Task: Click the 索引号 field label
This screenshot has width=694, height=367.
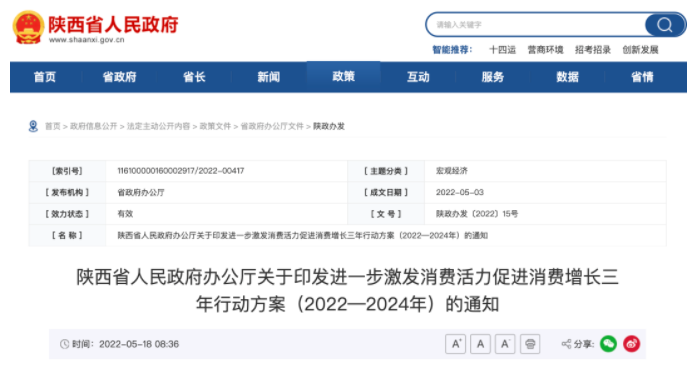Action: pos(67,171)
